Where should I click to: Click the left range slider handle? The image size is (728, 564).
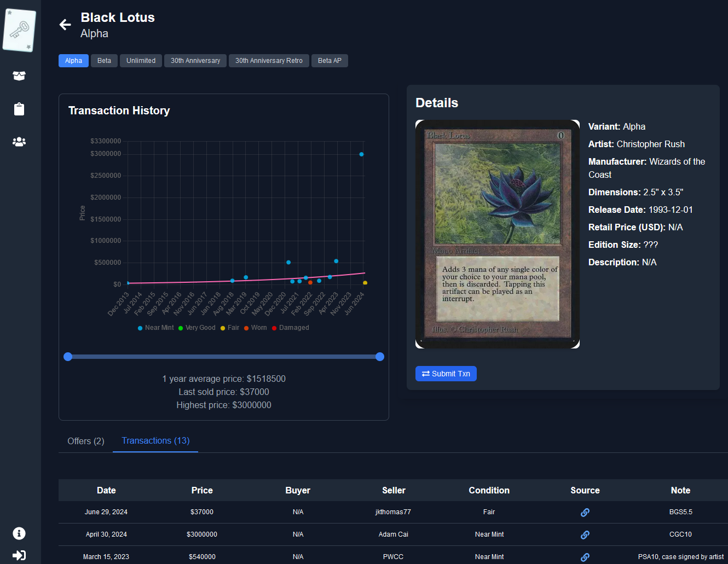[68, 357]
